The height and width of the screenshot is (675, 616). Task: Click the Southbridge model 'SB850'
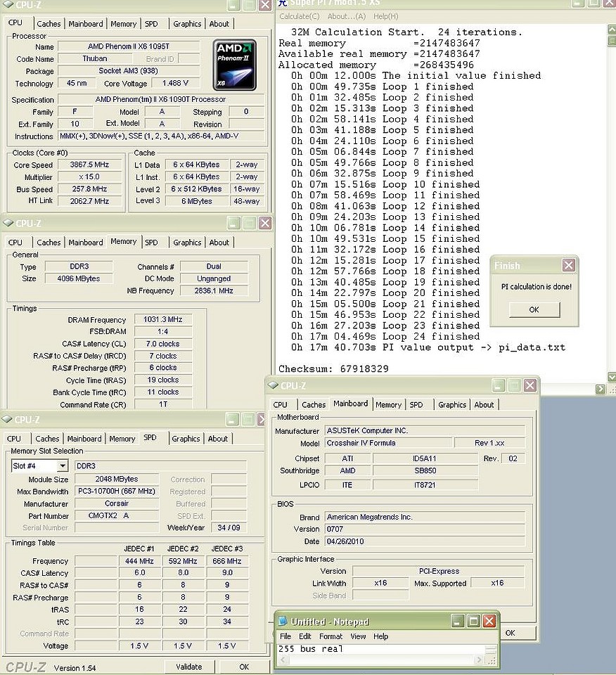point(425,470)
